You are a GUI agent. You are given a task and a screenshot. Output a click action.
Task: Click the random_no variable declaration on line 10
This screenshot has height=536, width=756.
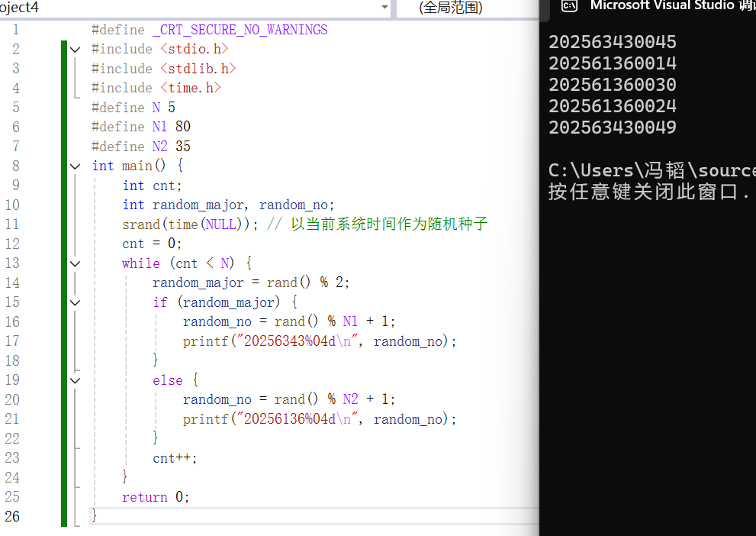[294, 205]
